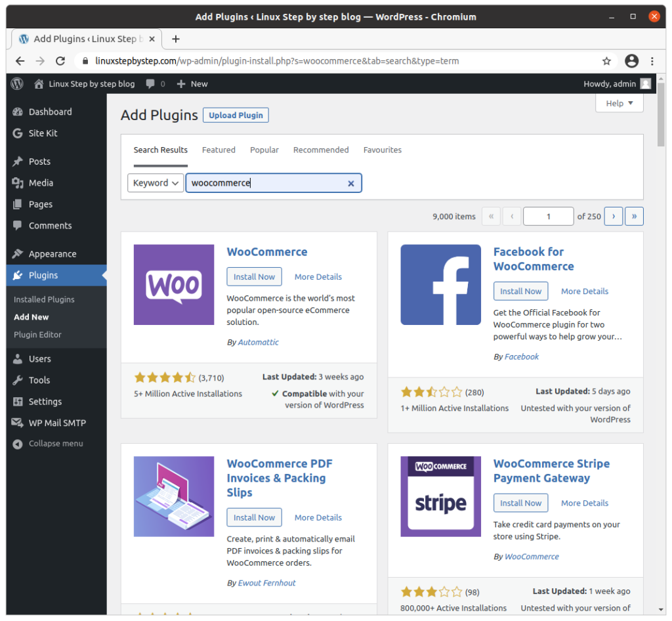Select the Search Results tab

pyautogui.click(x=161, y=150)
